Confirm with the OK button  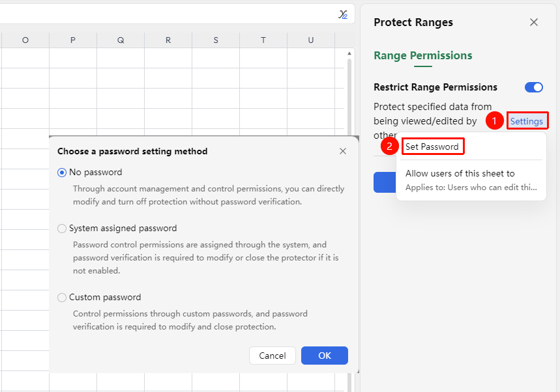(324, 356)
